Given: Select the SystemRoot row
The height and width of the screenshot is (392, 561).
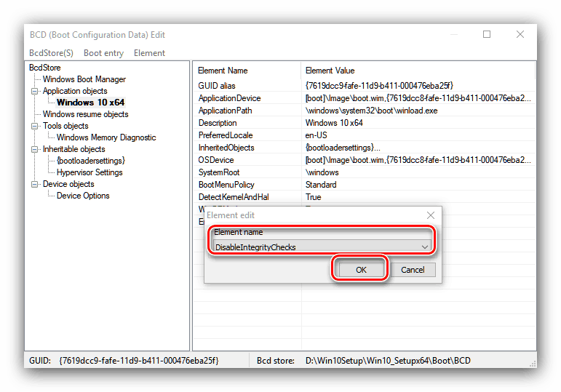Looking at the screenshot, I should [365, 172].
